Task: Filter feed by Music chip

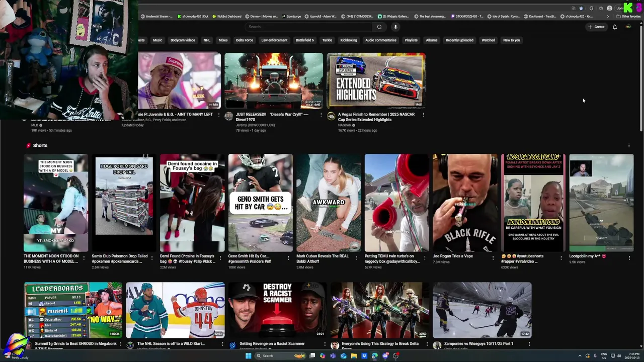Action: (x=157, y=40)
